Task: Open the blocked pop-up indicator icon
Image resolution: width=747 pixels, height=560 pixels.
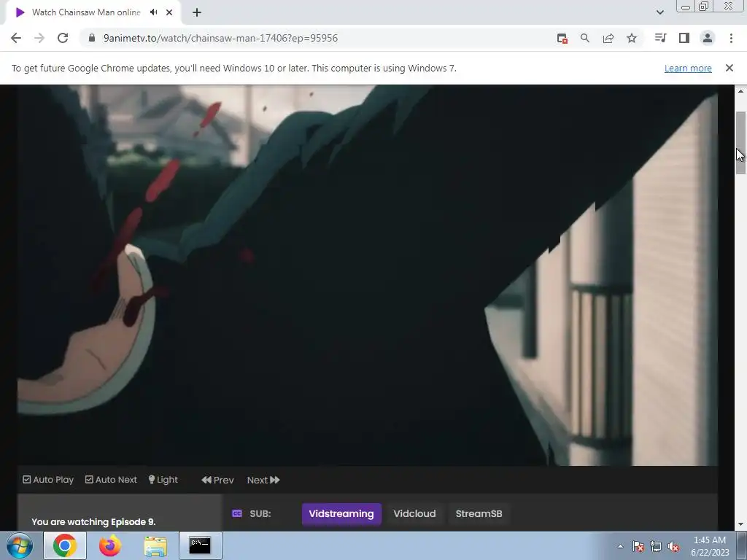Action: tap(562, 38)
